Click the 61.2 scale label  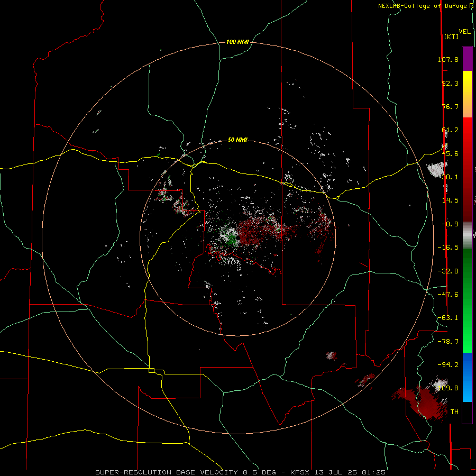(450, 130)
